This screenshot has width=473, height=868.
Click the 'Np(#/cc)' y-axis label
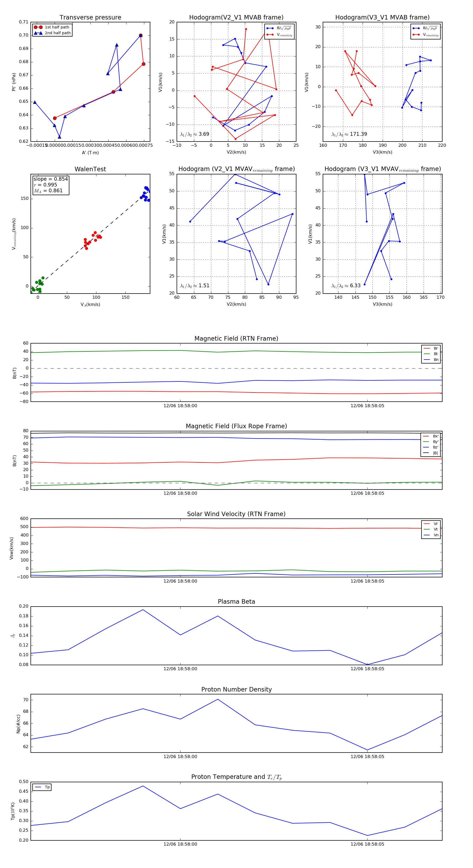pos(18,723)
